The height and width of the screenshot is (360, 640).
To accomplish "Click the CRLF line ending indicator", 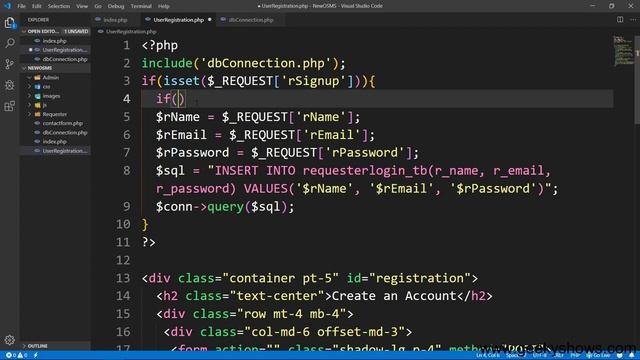I will (x=559, y=356).
